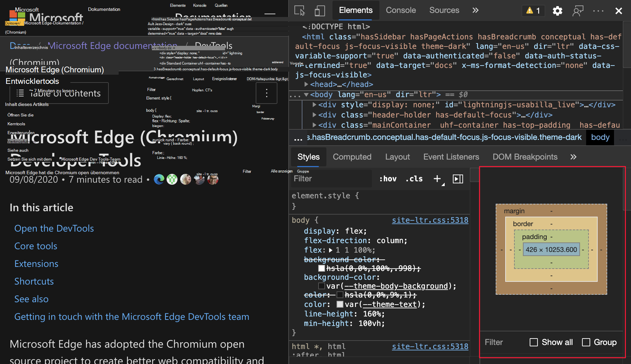
Task: Open the Event Listeners tab
Action: click(451, 157)
